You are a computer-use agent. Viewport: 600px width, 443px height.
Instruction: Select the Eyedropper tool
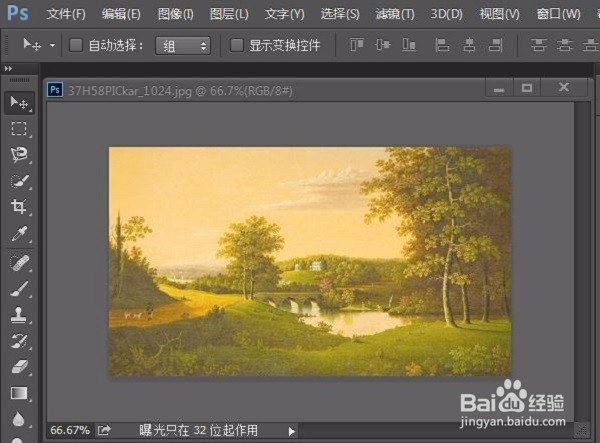[x=19, y=233]
